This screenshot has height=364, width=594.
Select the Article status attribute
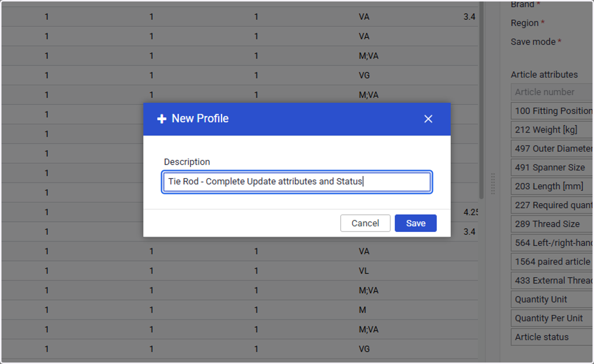point(552,337)
